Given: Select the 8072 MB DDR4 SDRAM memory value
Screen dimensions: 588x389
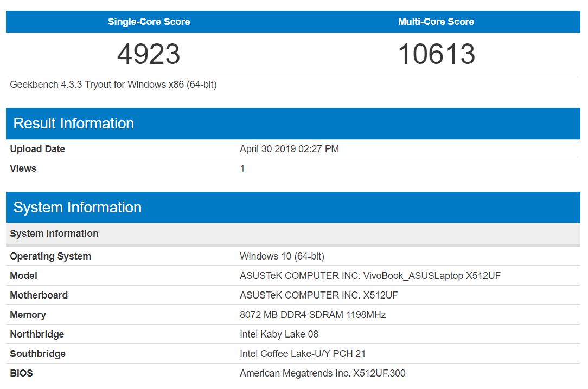Looking at the screenshot, I should [312, 315].
